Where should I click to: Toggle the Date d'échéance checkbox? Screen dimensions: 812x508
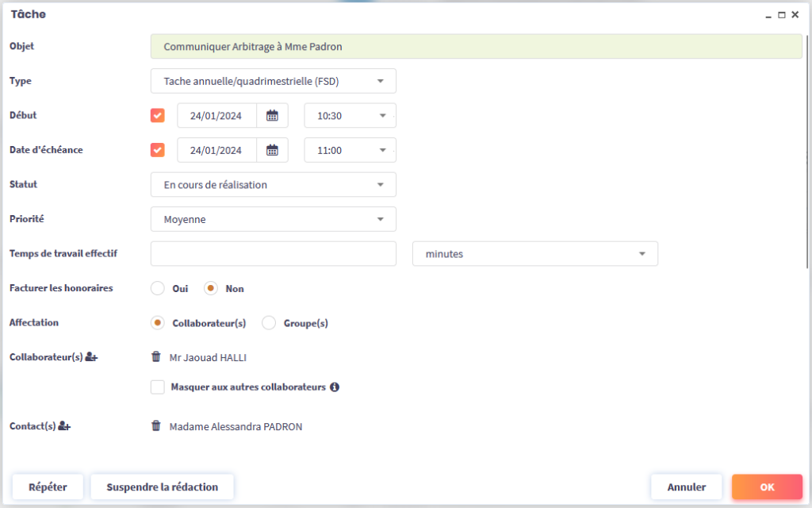[x=158, y=150]
